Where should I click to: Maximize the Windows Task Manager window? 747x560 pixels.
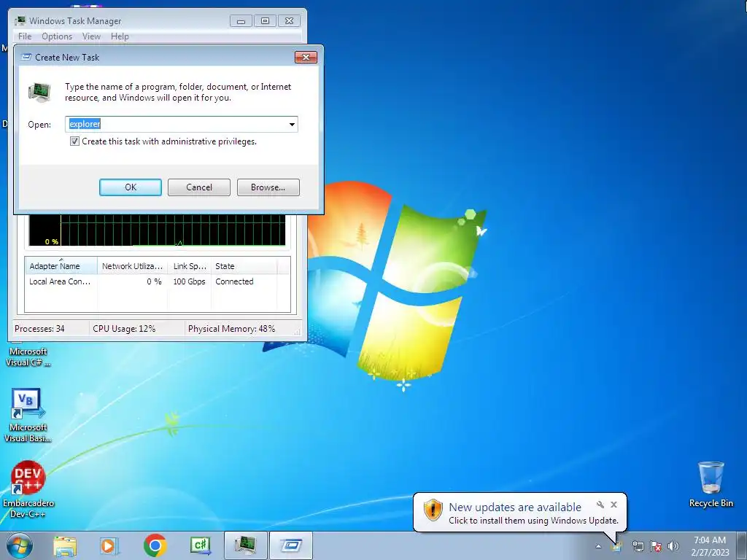pos(265,21)
